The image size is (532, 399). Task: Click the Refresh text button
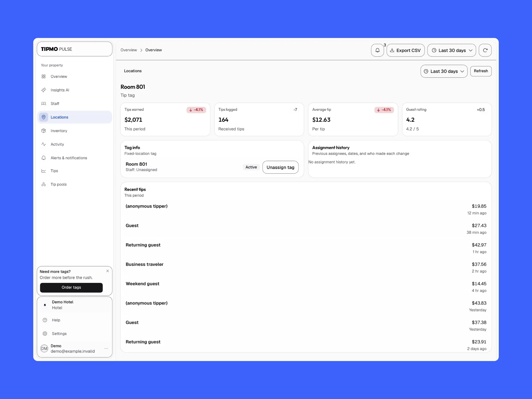coord(481,71)
